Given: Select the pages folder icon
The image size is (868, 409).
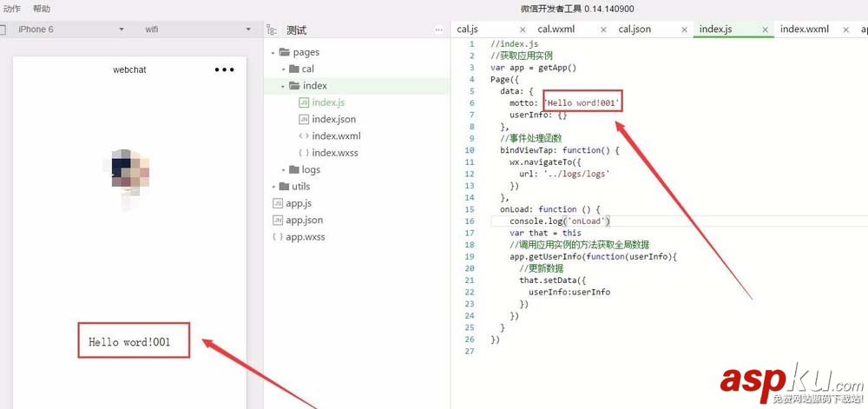Looking at the screenshot, I should tap(285, 52).
